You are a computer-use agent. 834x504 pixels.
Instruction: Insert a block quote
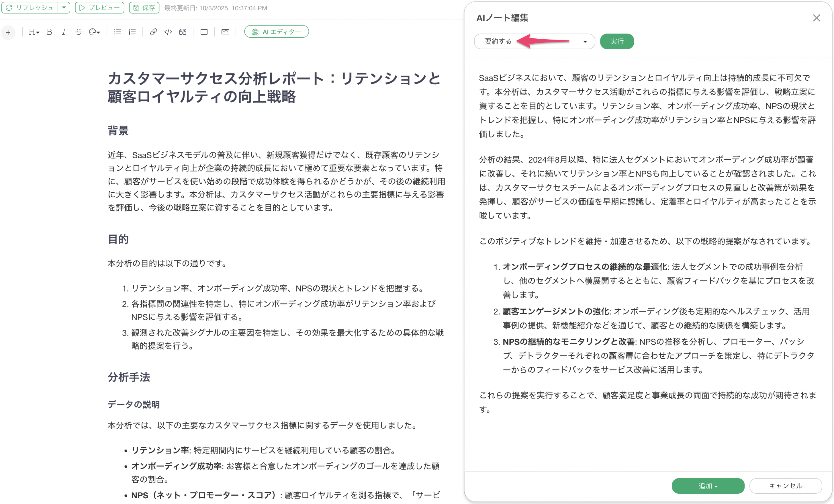[183, 32]
